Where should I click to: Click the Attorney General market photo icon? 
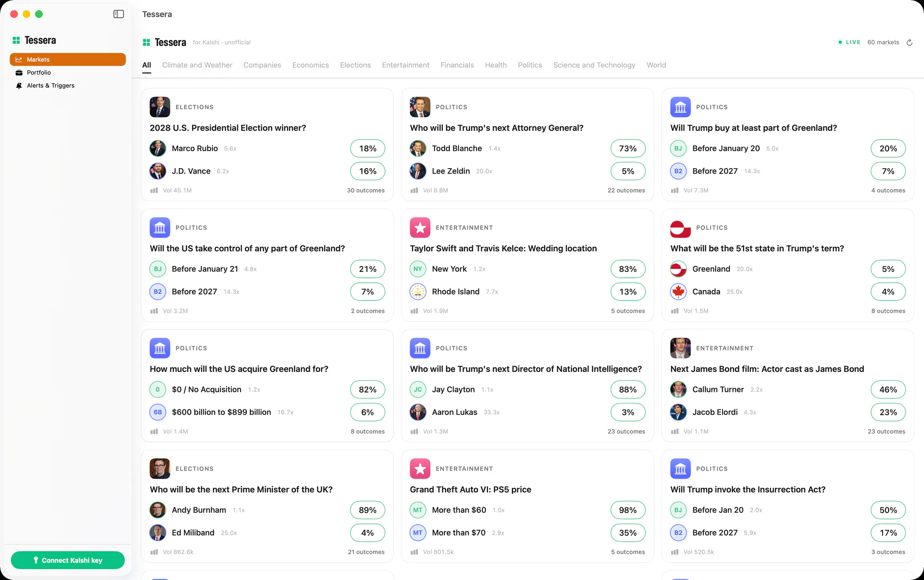[x=420, y=107]
